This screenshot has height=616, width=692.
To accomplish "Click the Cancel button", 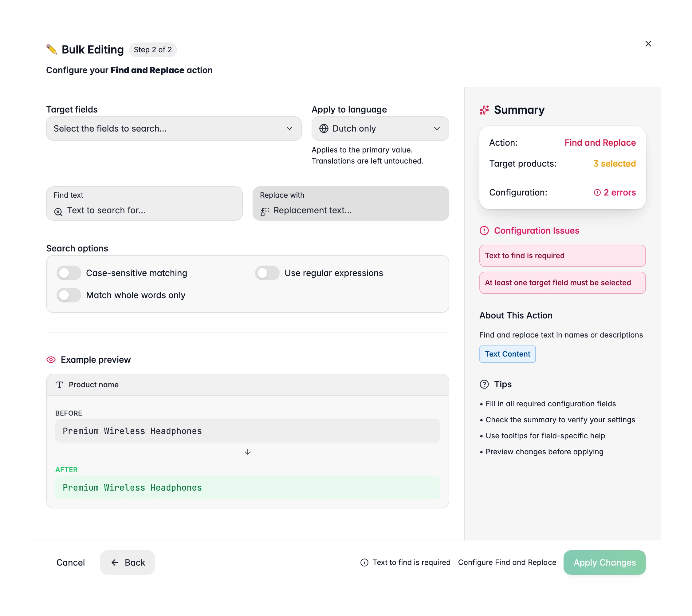I will 70,563.
